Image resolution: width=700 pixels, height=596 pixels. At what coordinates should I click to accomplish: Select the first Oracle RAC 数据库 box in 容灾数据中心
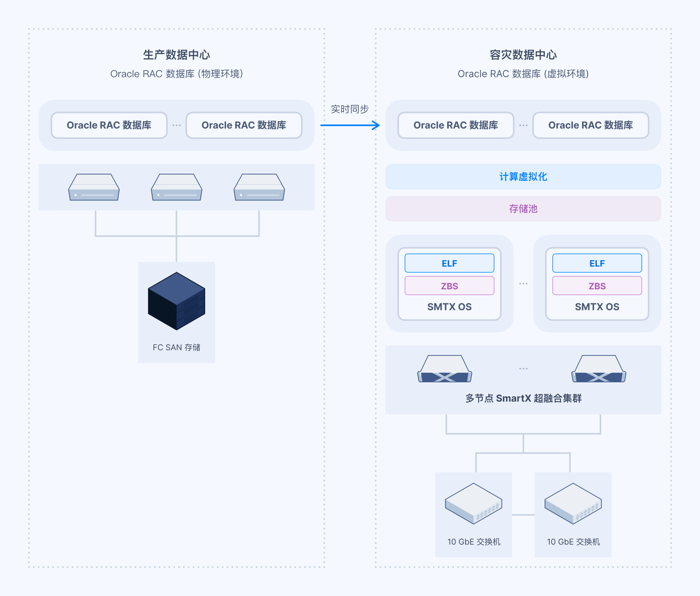[456, 125]
